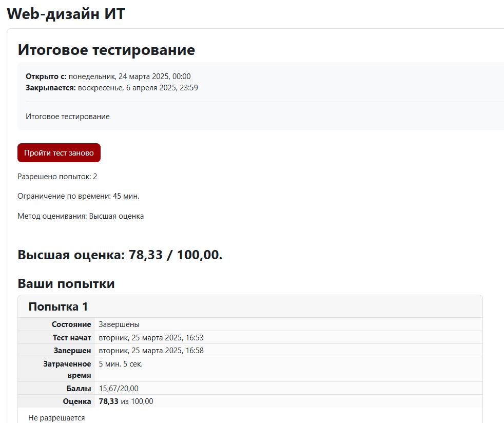Select the start time 'вторник, 25 марта 2025, 16:53'
Viewport: 504px width, 423px height.
pyautogui.click(x=151, y=337)
